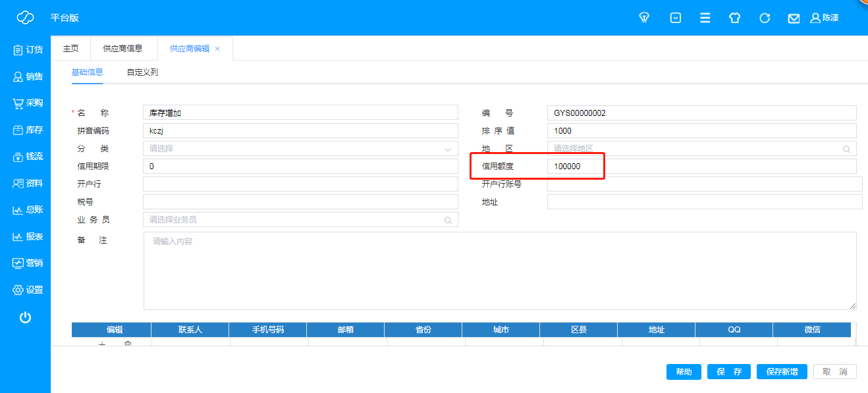The image size is (868, 393).
Task: Open the hamburger menu icon in the header
Action: [705, 18]
